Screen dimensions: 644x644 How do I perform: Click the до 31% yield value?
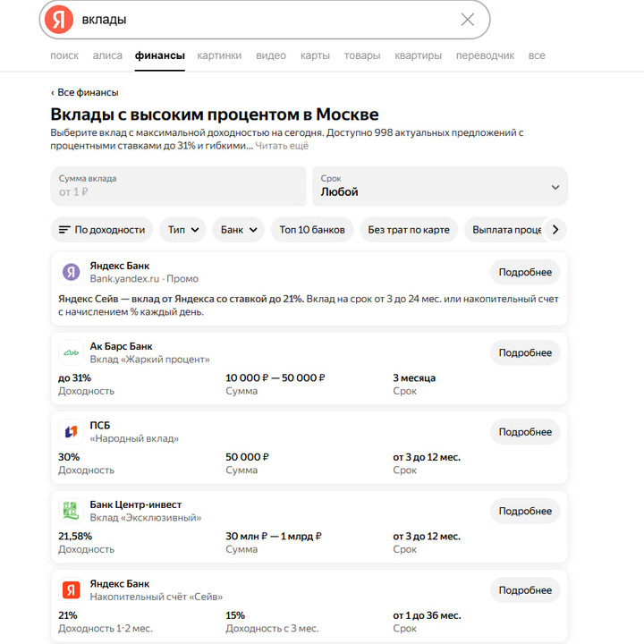(x=75, y=377)
